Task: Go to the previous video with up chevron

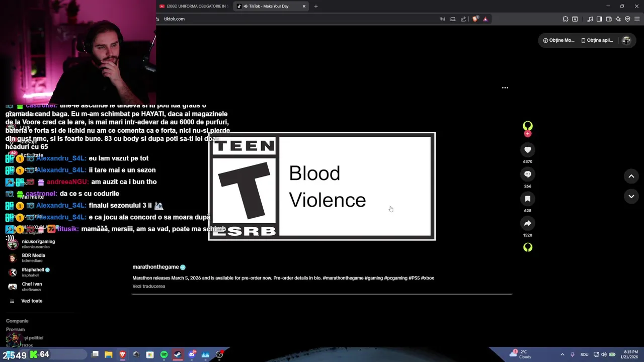Action: point(631,176)
